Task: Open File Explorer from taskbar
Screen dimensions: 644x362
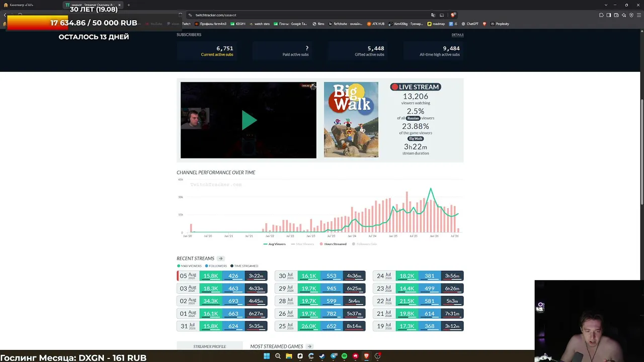Action: pyautogui.click(x=289, y=356)
